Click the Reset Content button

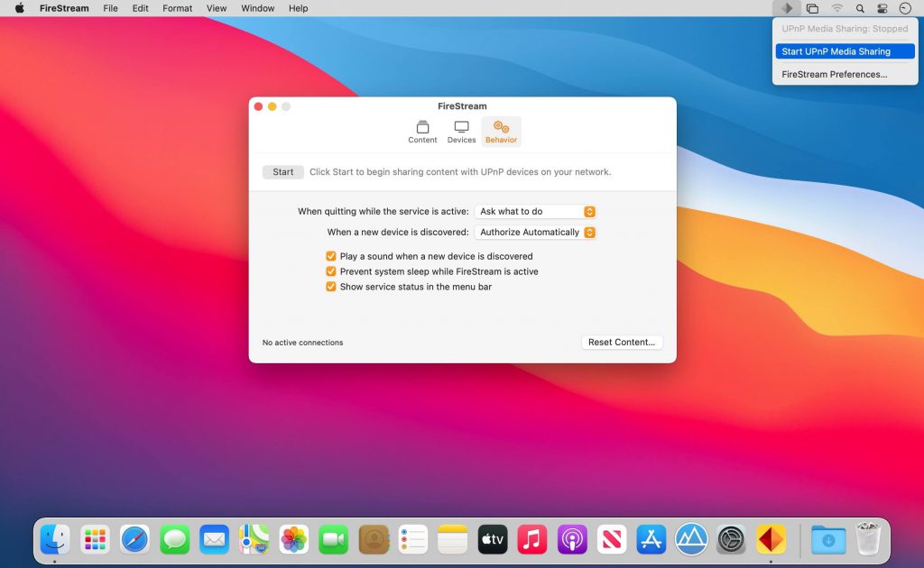tap(622, 342)
